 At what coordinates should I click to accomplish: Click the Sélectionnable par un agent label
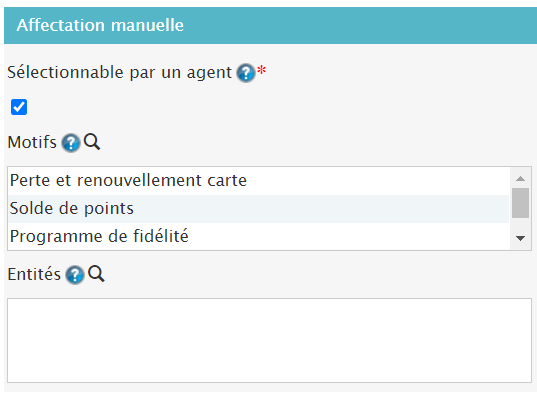point(119,73)
